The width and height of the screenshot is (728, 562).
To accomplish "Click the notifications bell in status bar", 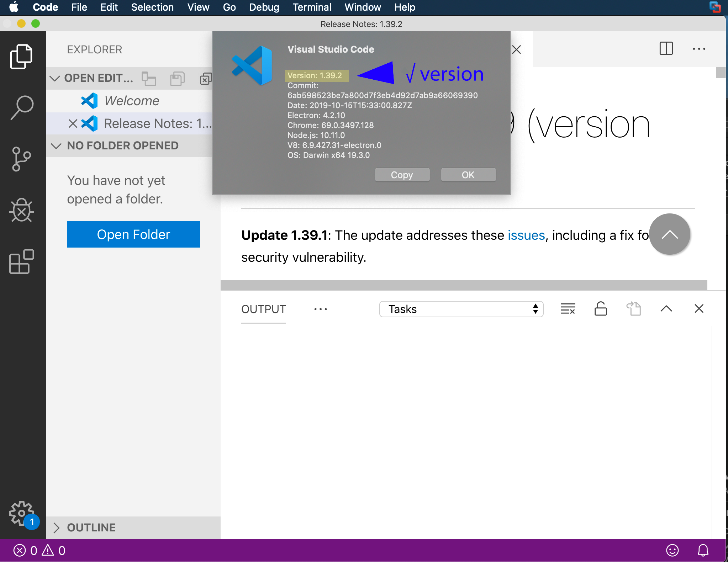I will (703, 550).
